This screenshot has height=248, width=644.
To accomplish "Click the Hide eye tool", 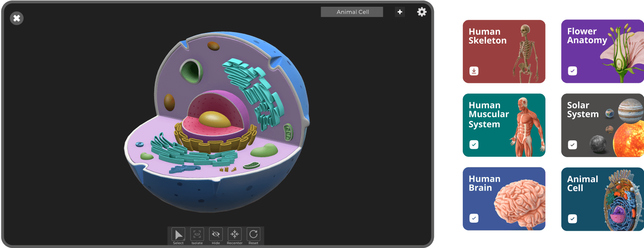I will (x=216, y=234).
